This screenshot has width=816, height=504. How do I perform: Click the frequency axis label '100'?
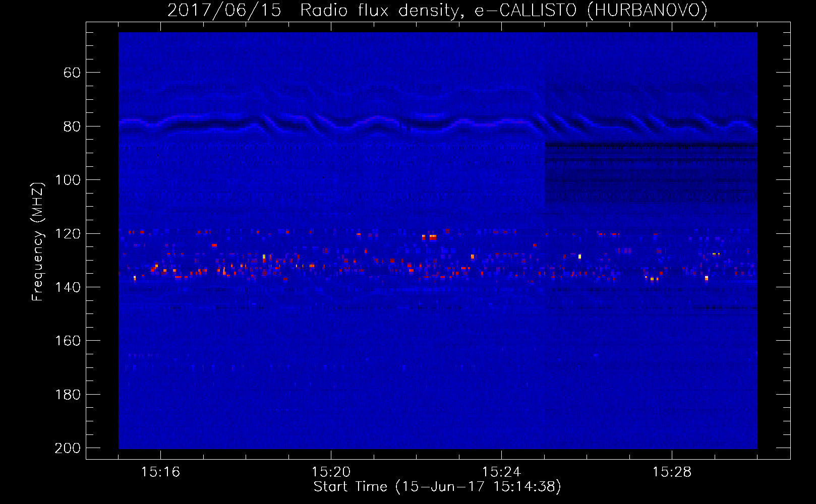pyautogui.click(x=68, y=180)
